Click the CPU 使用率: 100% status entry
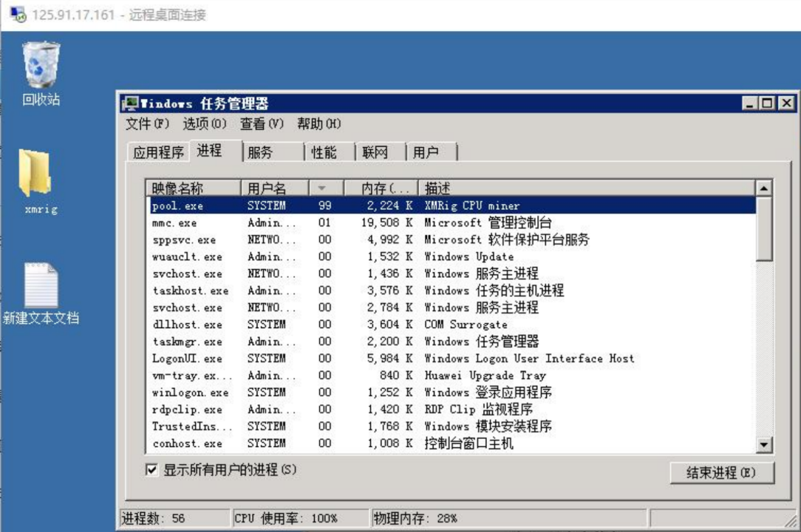 (300, 519)
